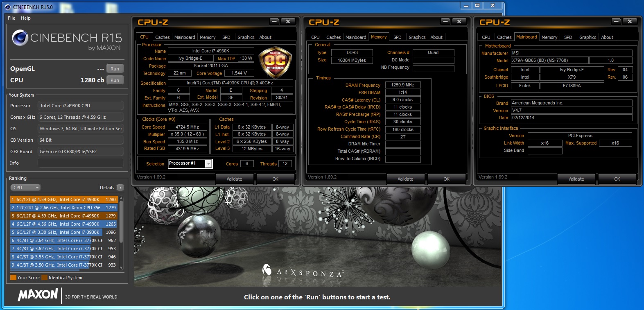Click the Cinebench title bar app icon
Viewport: 644px width, 310px height.
(7, 7)
